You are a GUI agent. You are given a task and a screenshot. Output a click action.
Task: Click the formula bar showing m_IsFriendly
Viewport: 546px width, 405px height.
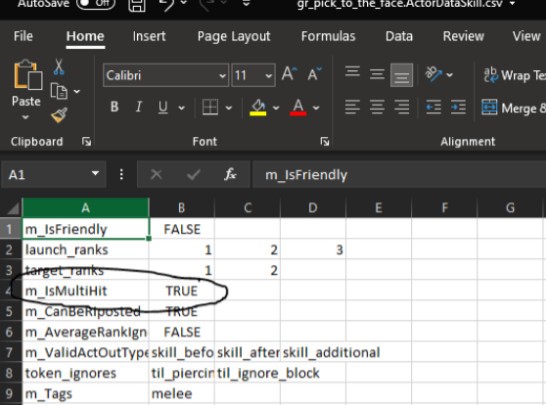click(x=399, y=174)
